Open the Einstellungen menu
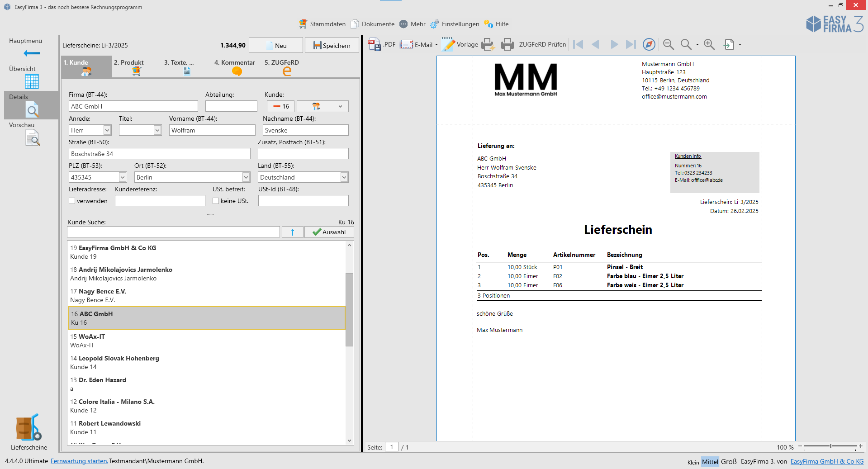 pos(455,24)
